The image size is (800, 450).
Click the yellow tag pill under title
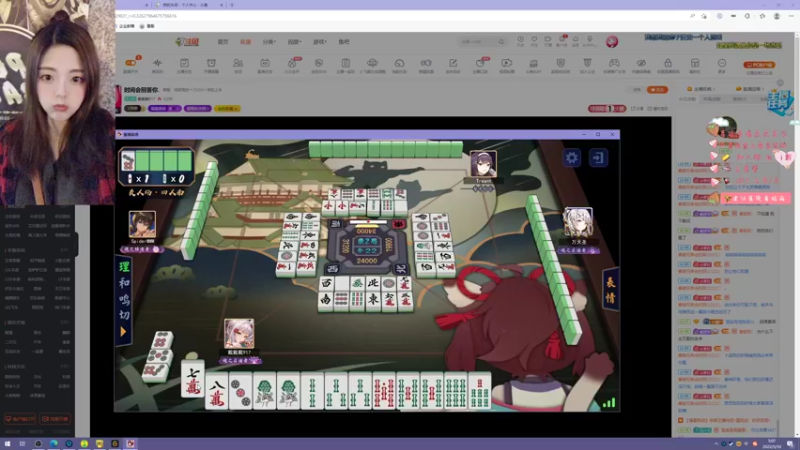228,109
